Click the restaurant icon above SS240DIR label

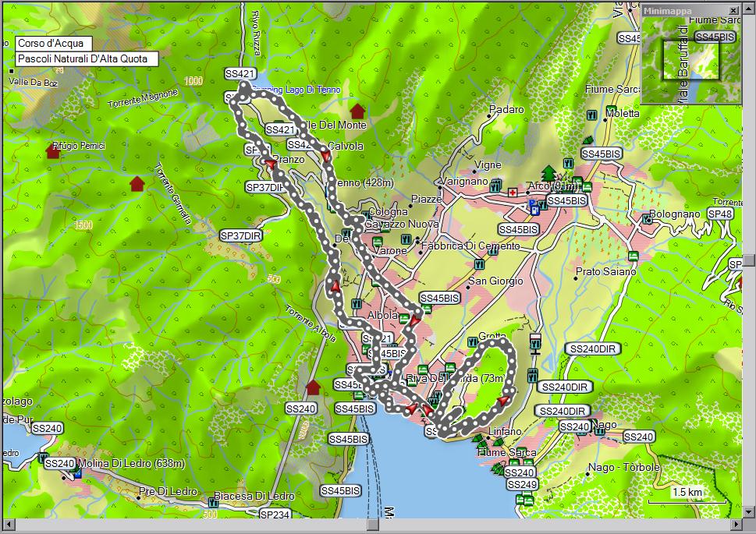click(x=532, y=374)
